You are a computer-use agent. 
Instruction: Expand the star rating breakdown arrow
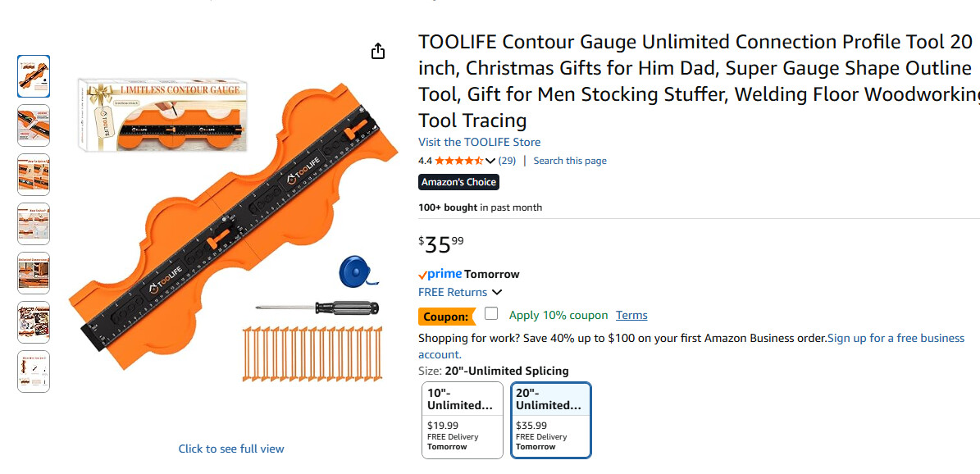point(490,161)
